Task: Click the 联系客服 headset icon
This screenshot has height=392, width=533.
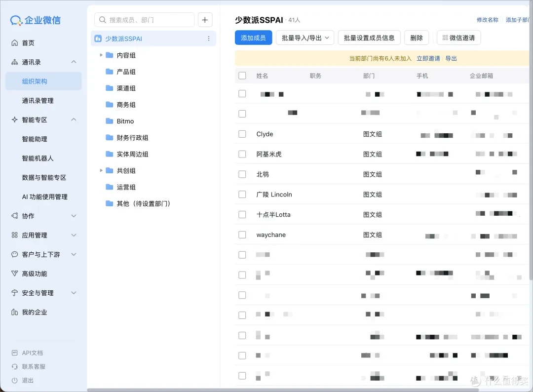Action: pyautogui.click(x=15, y=366)
